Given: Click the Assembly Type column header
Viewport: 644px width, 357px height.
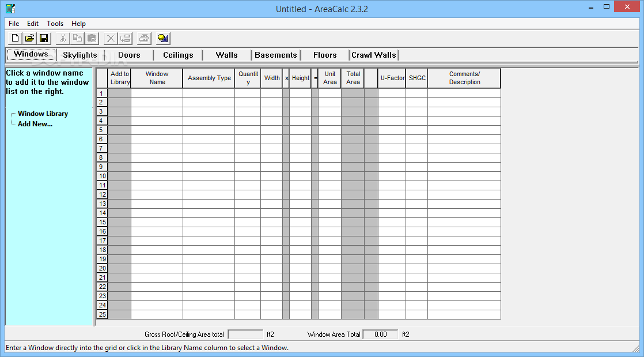Looking at the screenshot, I should click(x=209, y=78).
